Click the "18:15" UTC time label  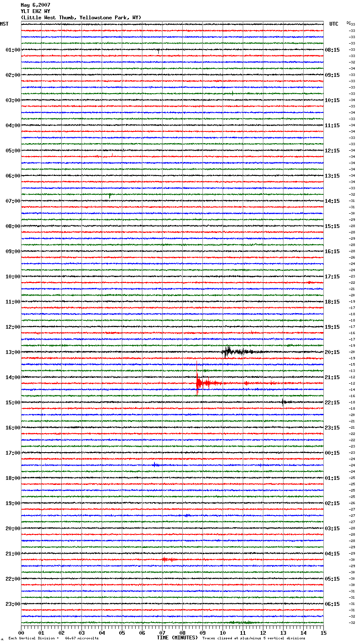[x=332, y=302]
